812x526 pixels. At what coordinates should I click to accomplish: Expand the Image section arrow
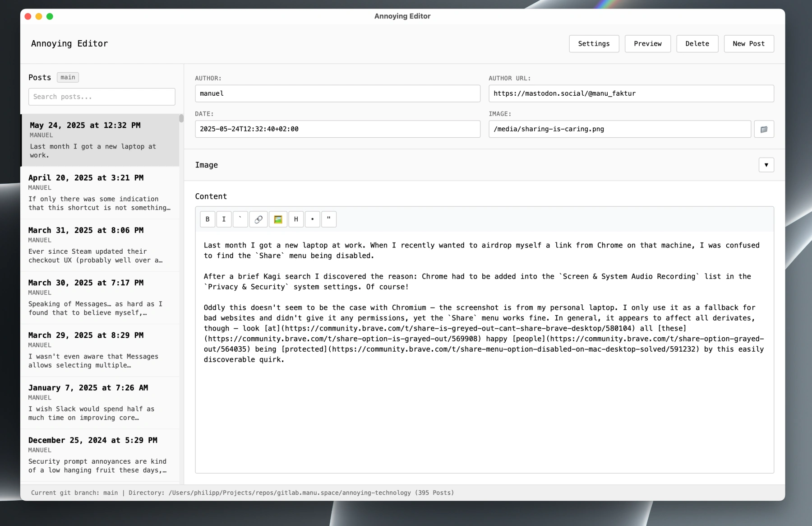coord(766,165)
